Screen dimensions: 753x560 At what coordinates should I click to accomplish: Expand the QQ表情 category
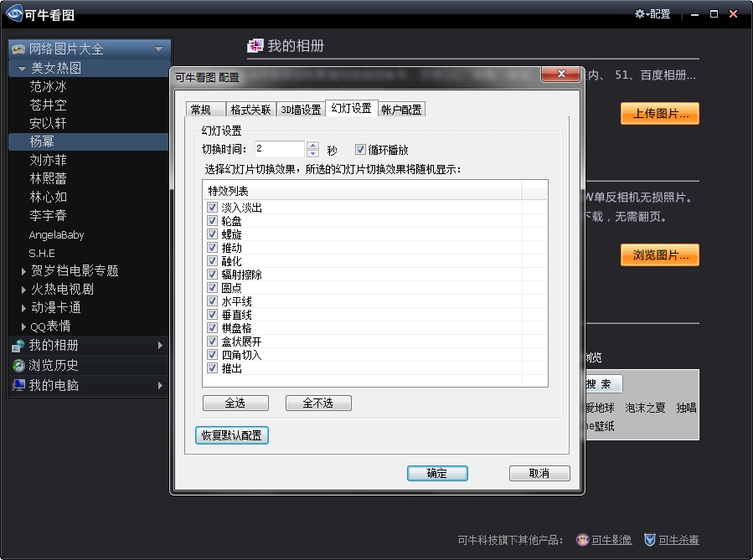pyautogui.click(x=22, y=327)
